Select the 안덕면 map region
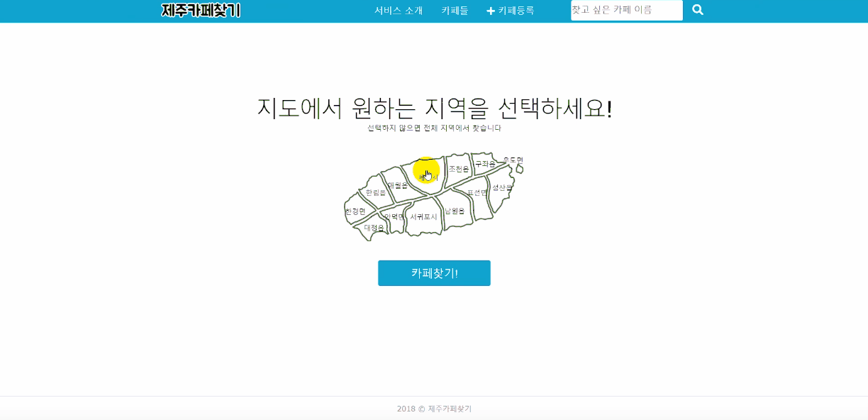 tap(393, 216)
